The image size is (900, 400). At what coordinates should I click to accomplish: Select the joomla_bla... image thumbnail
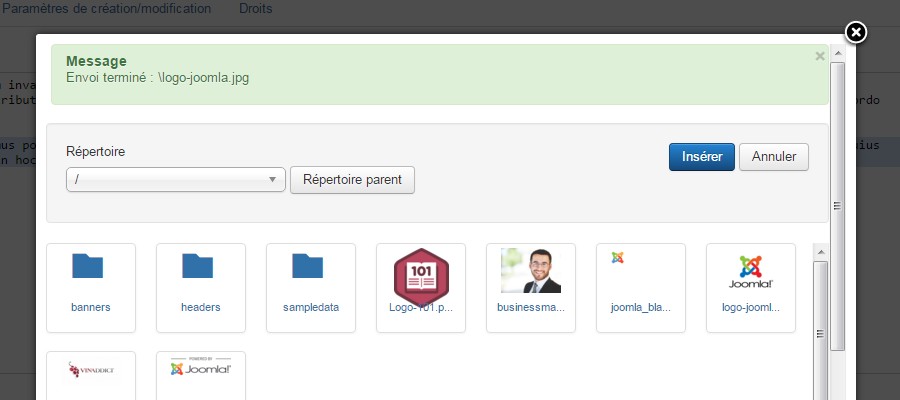pos(618,258)
